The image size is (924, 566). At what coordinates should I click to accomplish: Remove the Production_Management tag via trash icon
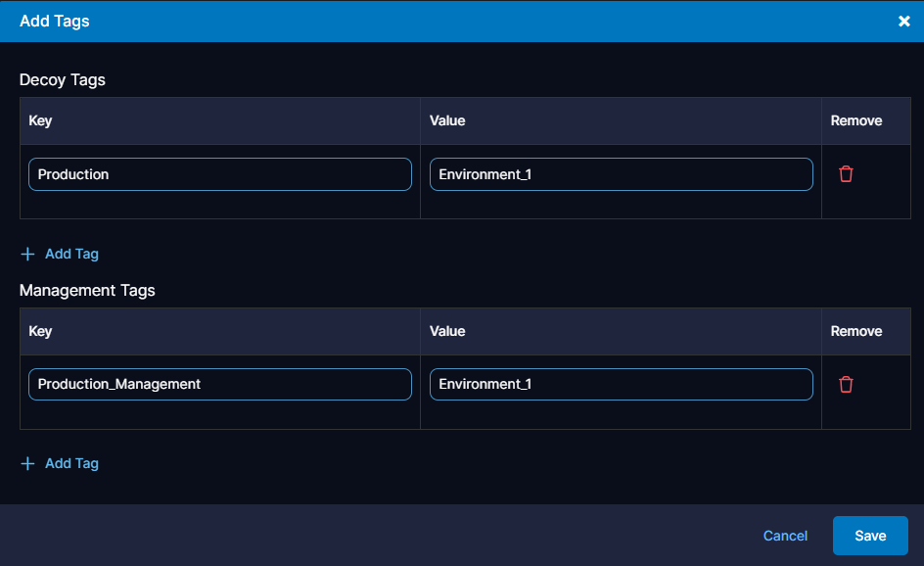tap(846, 385)
